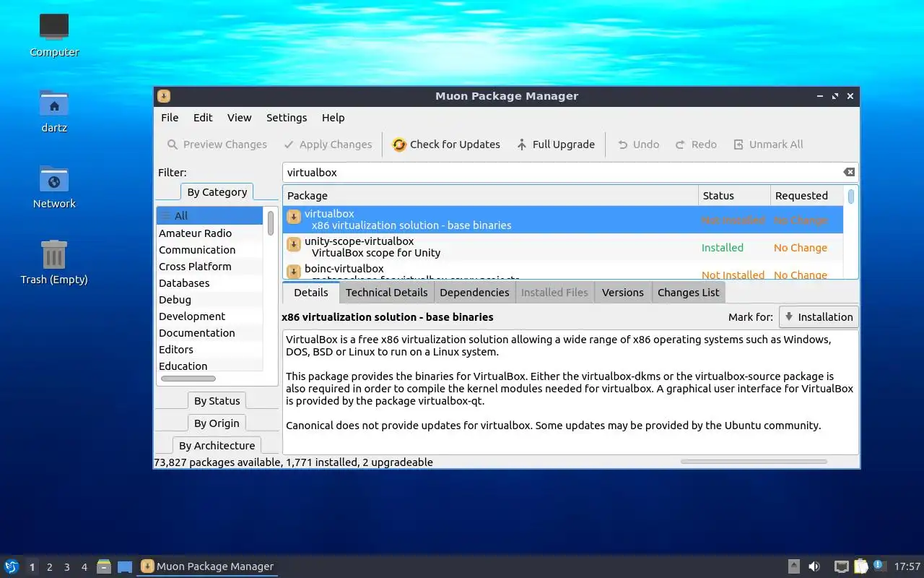Screen dimensions: 924x578
Task: Clear the search field with the erase icon
Action: (849, 172)
